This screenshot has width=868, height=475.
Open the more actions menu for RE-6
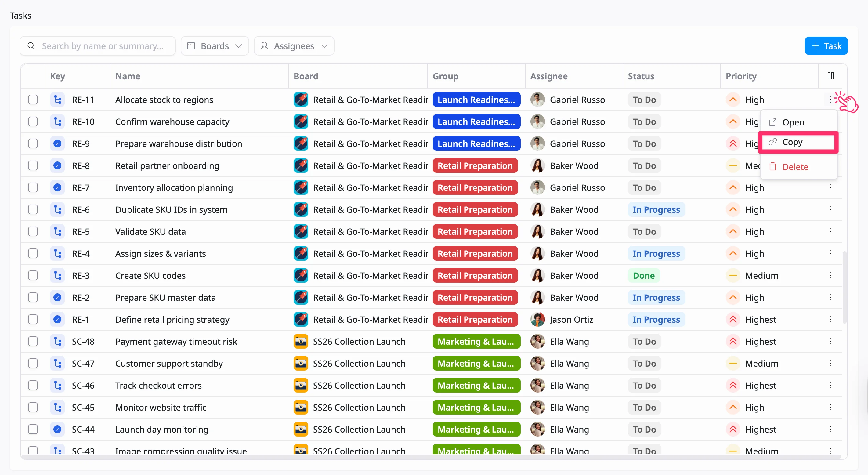point(830,210)
